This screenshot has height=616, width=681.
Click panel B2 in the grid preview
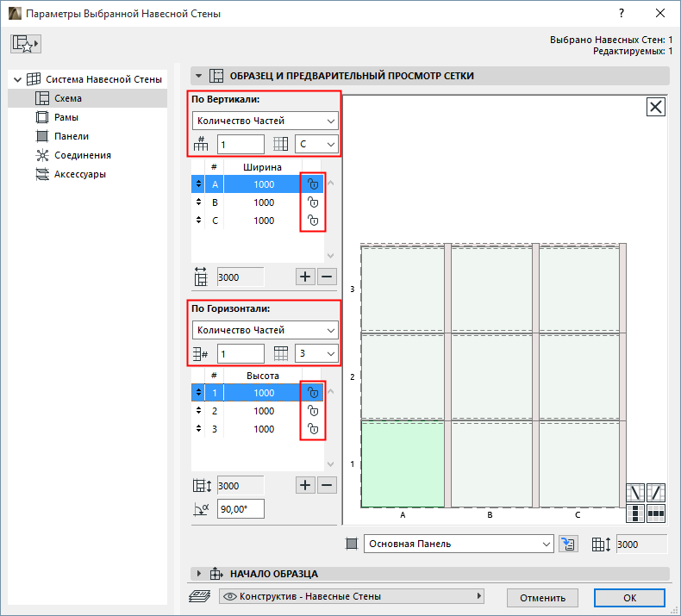491,376
